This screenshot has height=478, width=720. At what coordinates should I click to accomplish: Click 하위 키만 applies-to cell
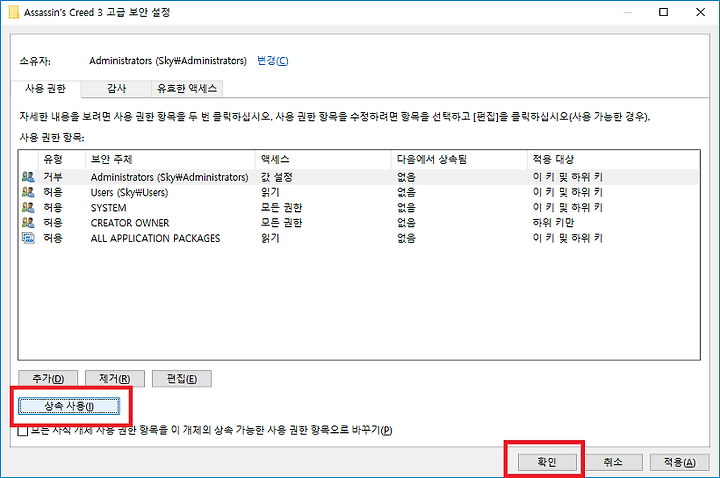pyautogui.click(x=553, y=223)
